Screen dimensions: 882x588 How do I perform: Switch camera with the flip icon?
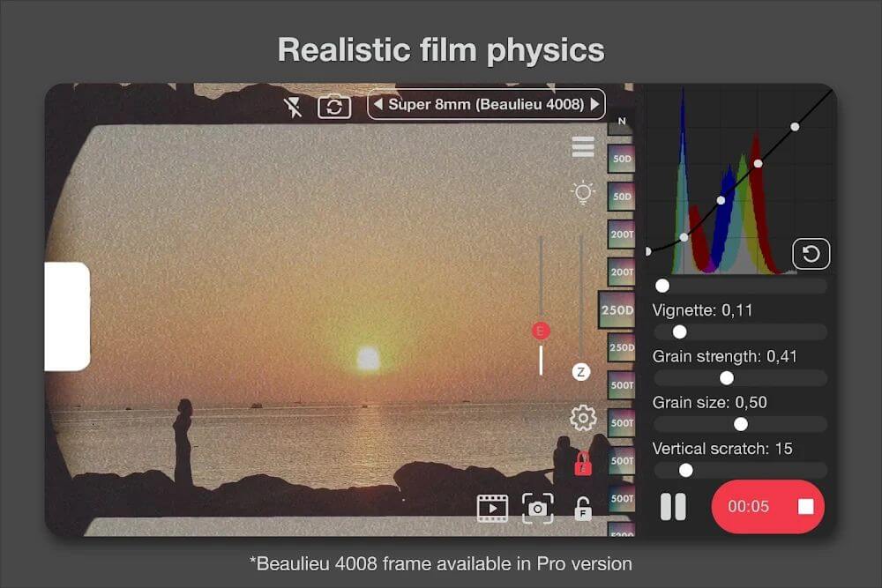tap(334, 107)
